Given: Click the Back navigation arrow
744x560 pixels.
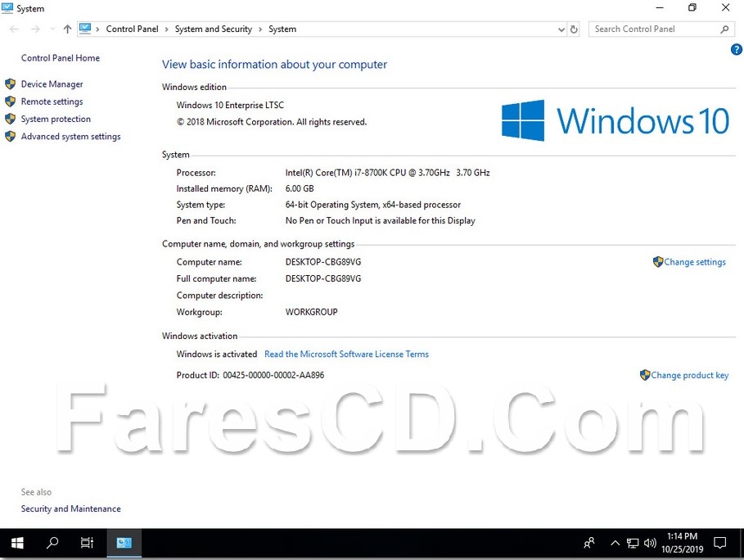Looking at the screenshot, I should click(14, 29).
